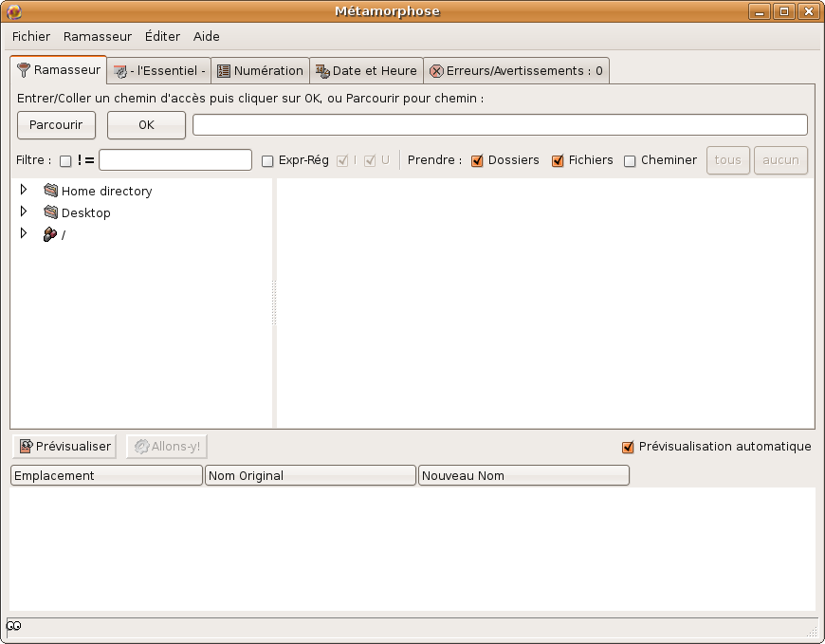The height and width of the screenshot is (644, 825).
Task: Click the Métamorphose app icon in the title bar
Action: [14, 11]
